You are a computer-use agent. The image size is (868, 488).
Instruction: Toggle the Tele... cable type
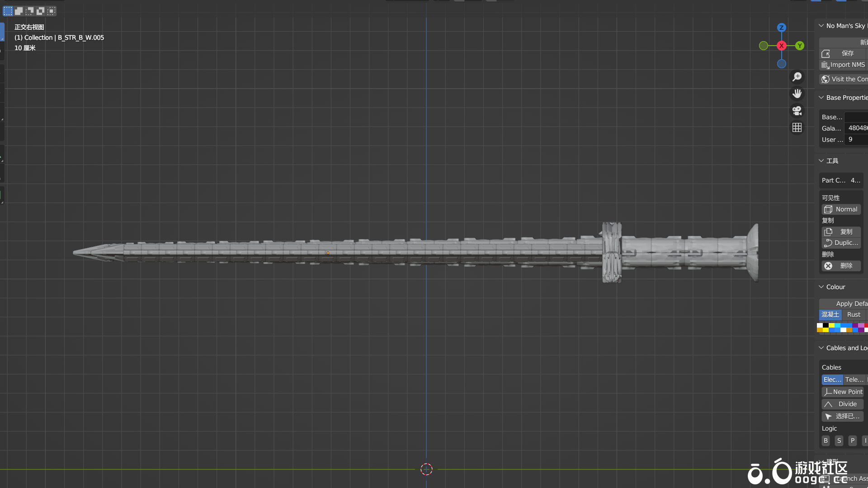click(x=854, y=380)
